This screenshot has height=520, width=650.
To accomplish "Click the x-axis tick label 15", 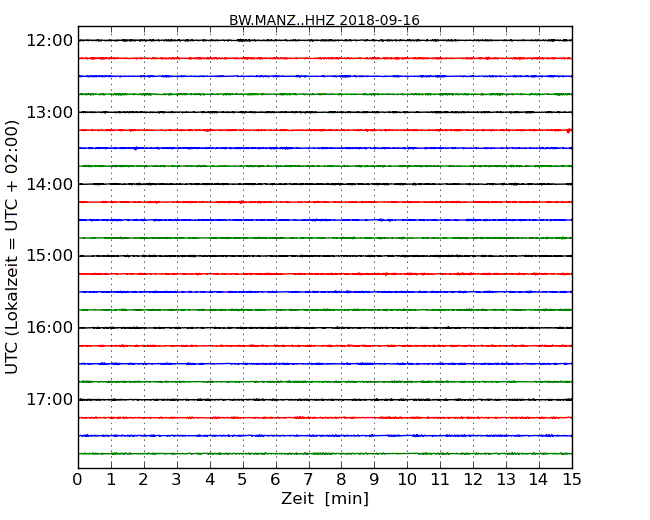I will click(x=572, y=480).
